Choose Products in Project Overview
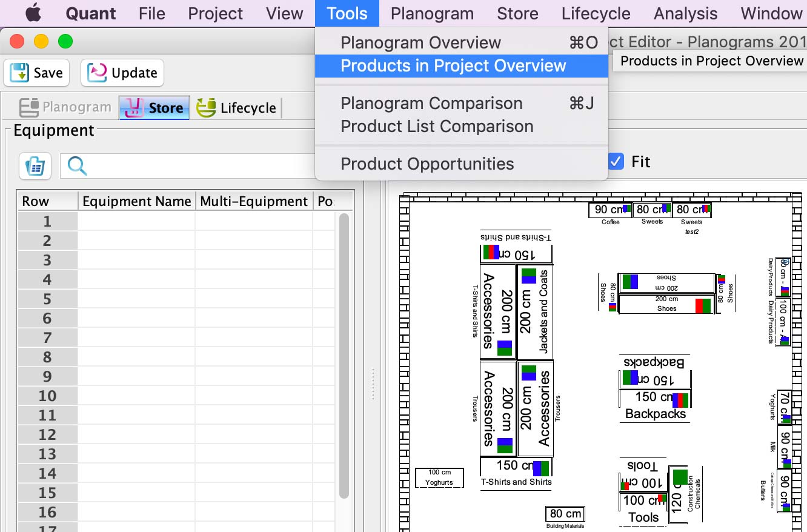This screenshot has width=807, height=532. point(453,66)
